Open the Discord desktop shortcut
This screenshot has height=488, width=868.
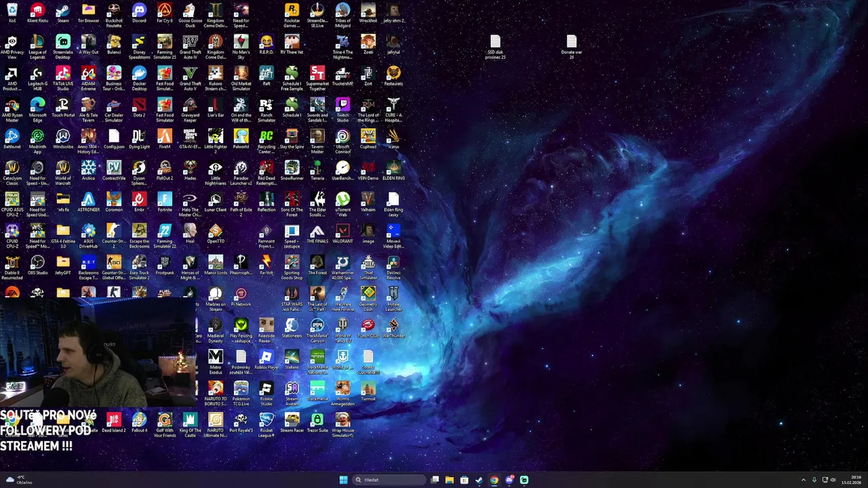[x=139, y=13]
